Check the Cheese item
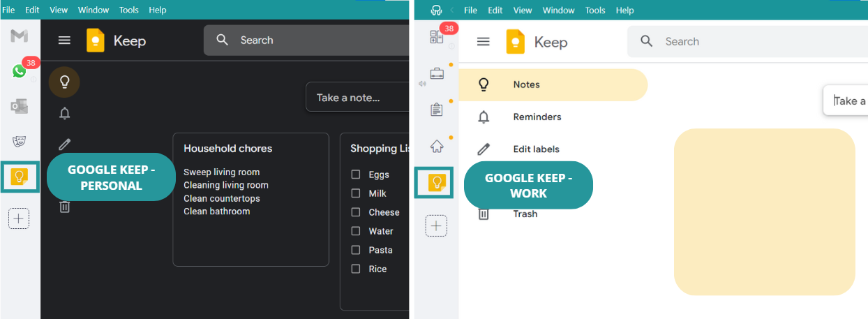Screen dimensions: 868x319 [356, 212]
